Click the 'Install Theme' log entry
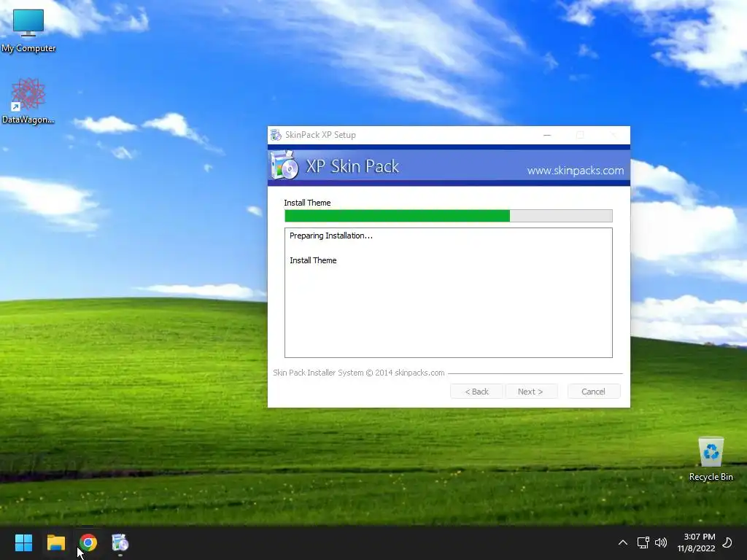The width and height of the screenshot is (747, 560). [x=313, y=260]
